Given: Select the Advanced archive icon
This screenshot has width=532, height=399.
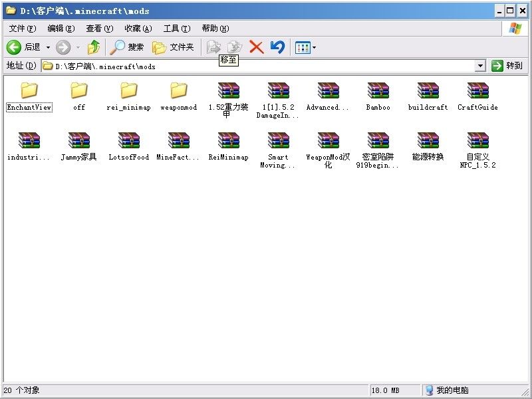Looking at the screenshot, I should click(x=329, y=90).
